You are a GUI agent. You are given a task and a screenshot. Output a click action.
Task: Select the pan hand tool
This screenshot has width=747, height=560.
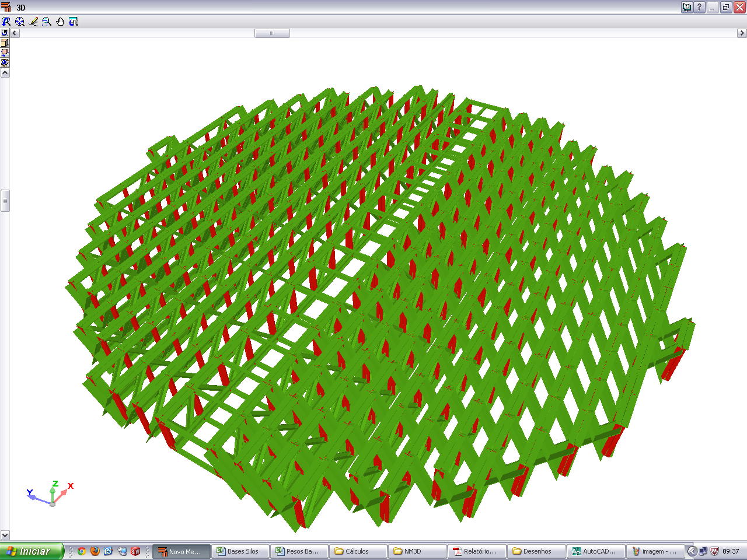click(x=60, y=22)
